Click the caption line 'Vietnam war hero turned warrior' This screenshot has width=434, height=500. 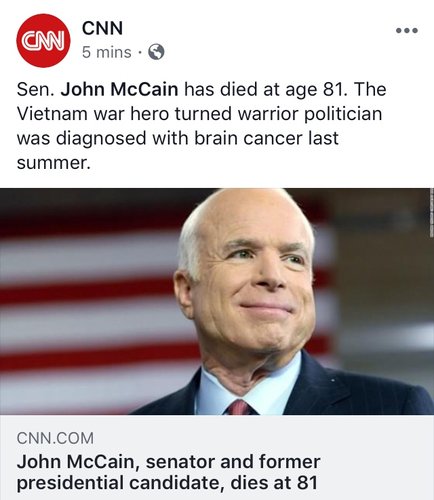tap(157, 114)
